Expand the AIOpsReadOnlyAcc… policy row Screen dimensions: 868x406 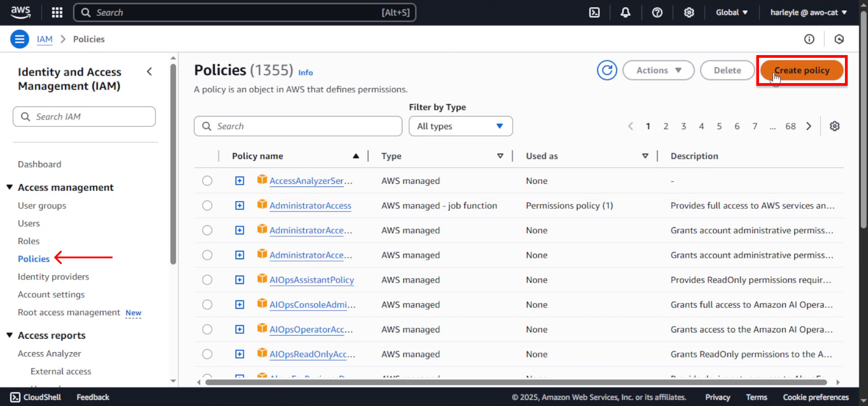coord(240,354)
